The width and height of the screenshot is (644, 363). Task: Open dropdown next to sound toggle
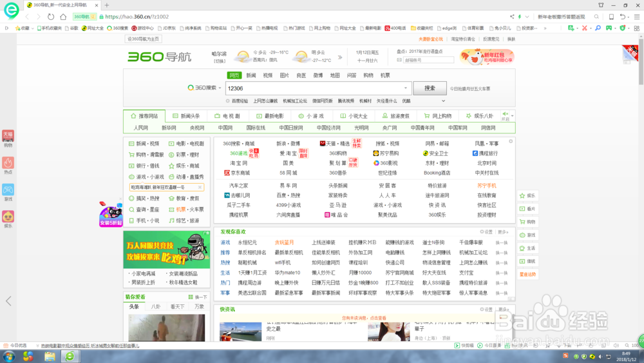click(512, 116)
